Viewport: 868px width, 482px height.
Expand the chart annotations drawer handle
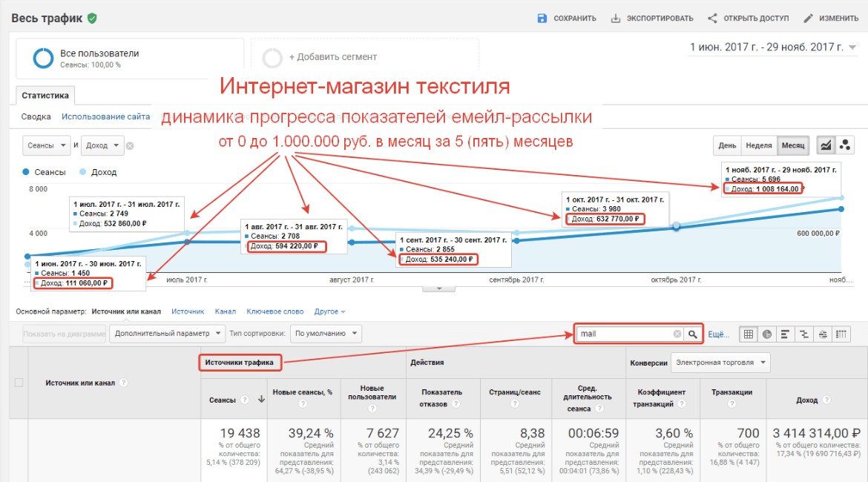point(438,289)
